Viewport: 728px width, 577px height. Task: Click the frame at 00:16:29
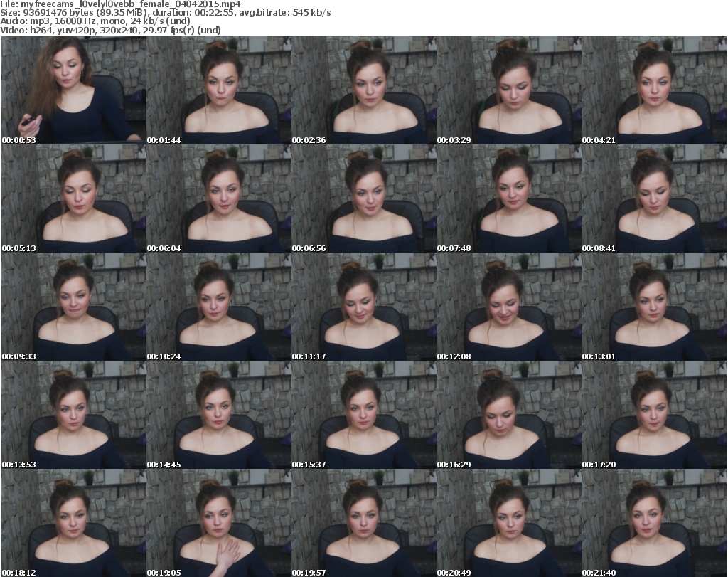[508, 415]
